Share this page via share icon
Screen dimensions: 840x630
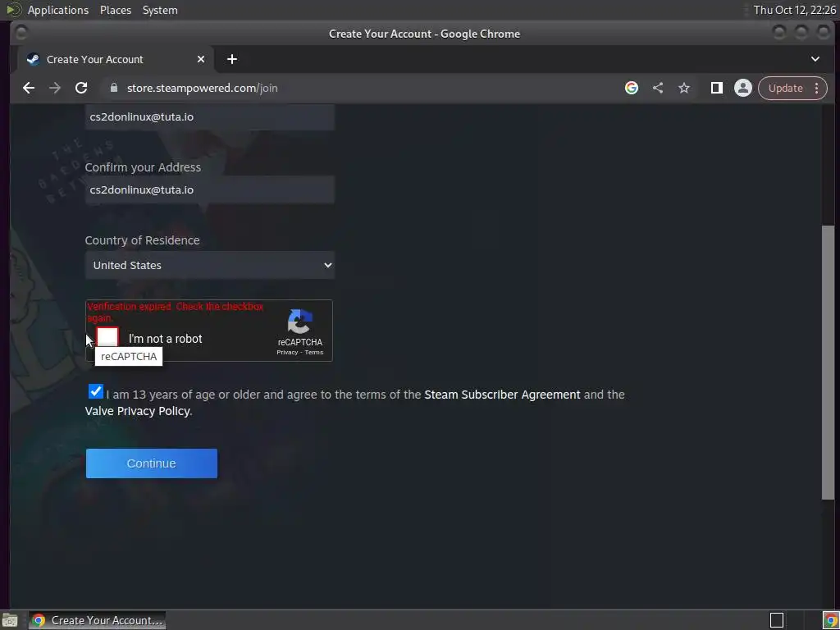(x=658, y=88)
